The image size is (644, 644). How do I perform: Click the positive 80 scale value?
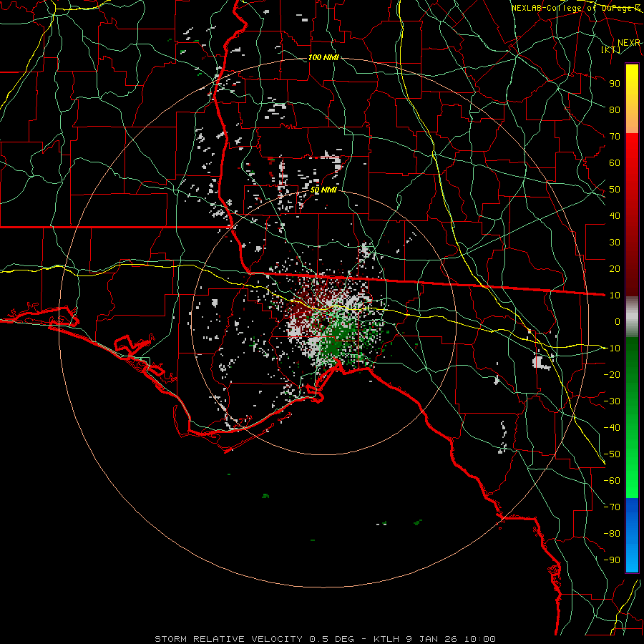pyautogui.click(x=615, y=109)
